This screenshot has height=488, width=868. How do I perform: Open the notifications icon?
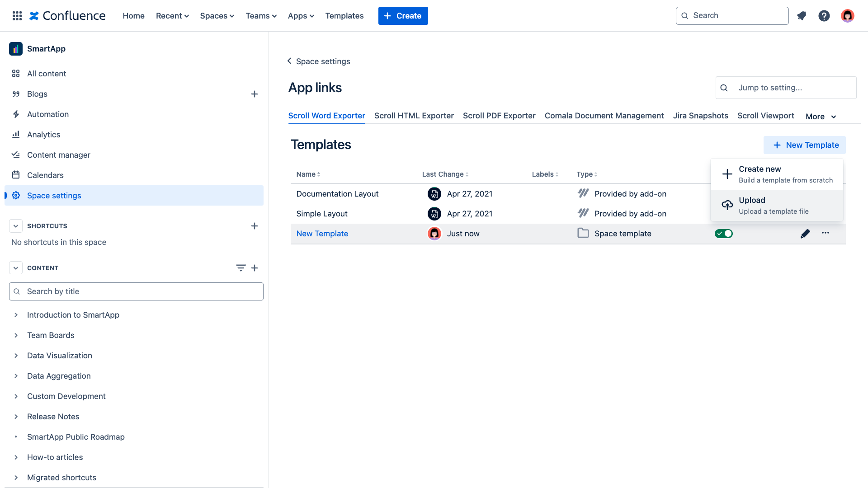(802, 16)
